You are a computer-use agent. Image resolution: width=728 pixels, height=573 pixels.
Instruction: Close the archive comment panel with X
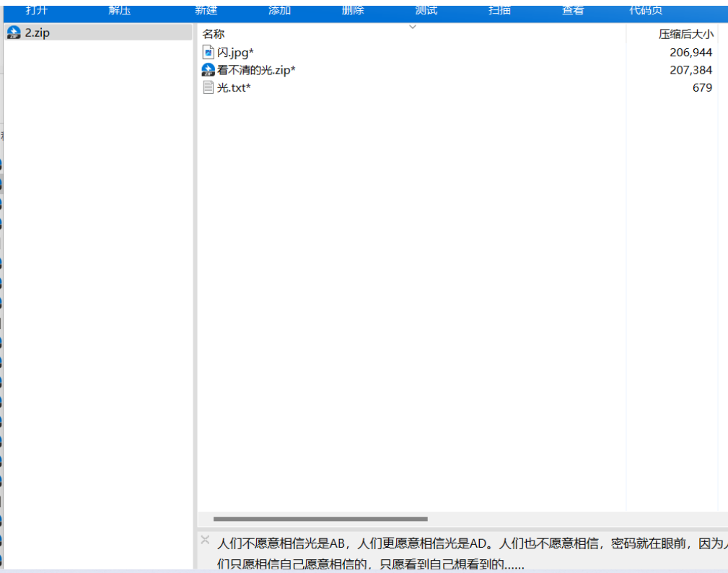click(x=205, y=540)
